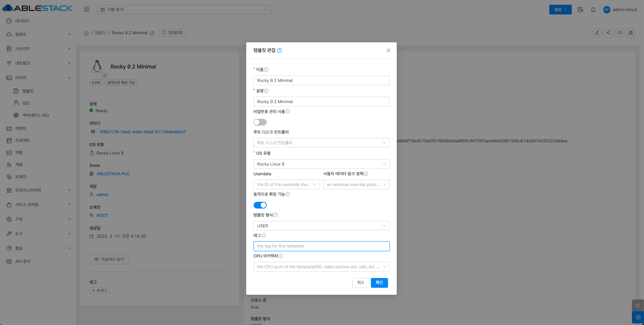Expand the 스토리지 sidebar section
644x325 pixels.
[38, 49]
